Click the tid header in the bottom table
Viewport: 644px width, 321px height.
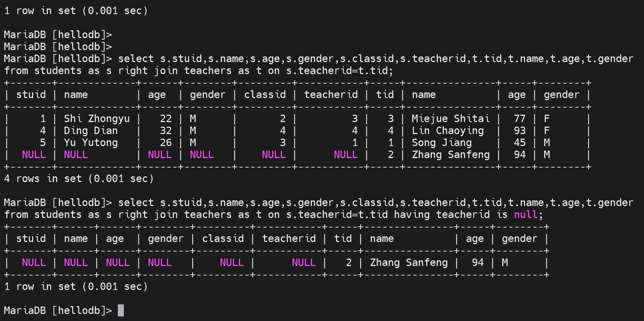[x=343, y=238]
